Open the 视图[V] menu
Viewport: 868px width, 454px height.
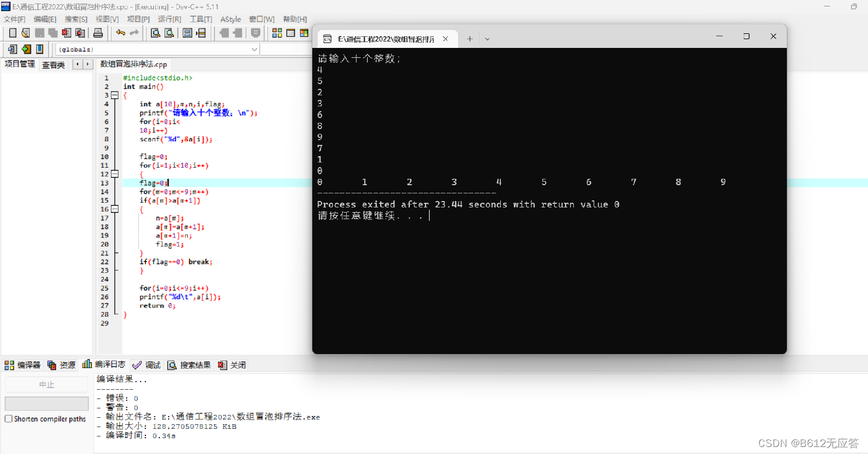coord(107,19)
